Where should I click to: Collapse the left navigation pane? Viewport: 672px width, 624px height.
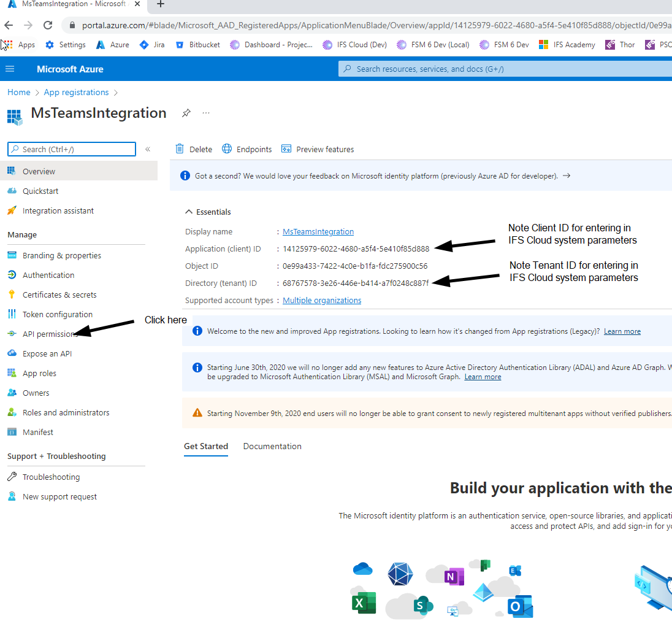tap(147, 149)
